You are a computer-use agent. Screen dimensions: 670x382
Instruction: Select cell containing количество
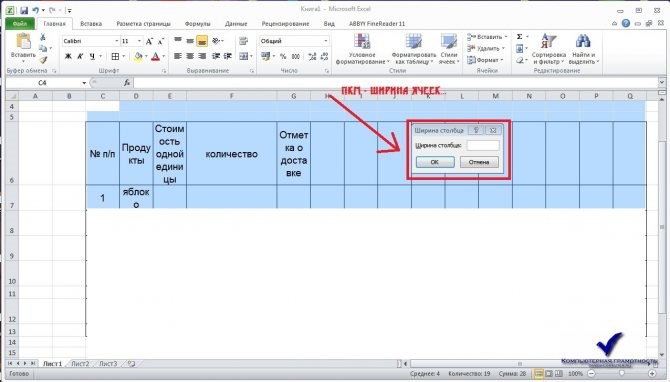pos(232,154)
